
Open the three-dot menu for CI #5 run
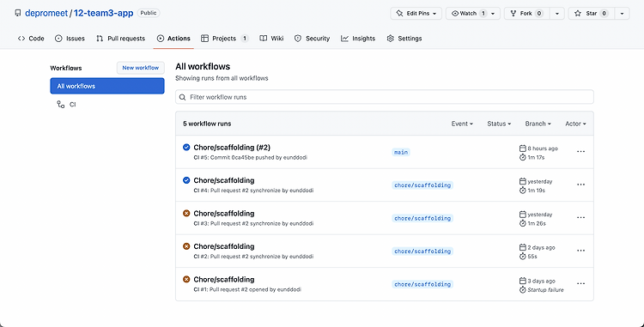tap(580, 151)
